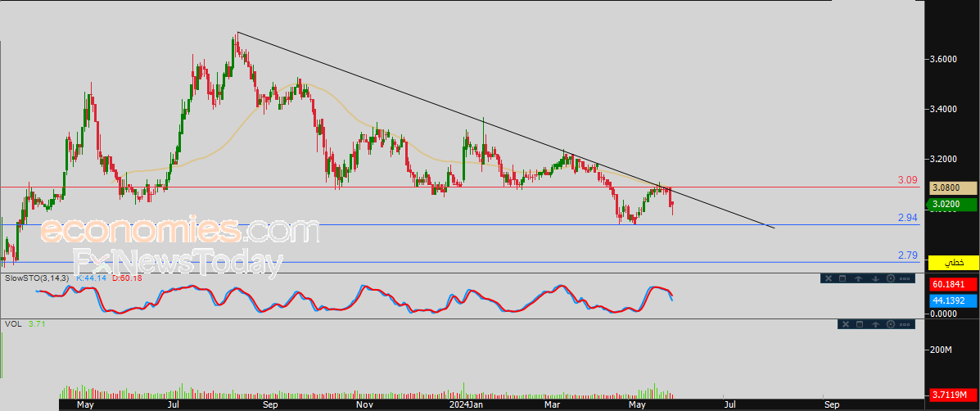Select the 2024Jan time axis marker
Image resolution: width=980 pixels, height=411 pixels.
pyautogui.click(x=467, y=404)
